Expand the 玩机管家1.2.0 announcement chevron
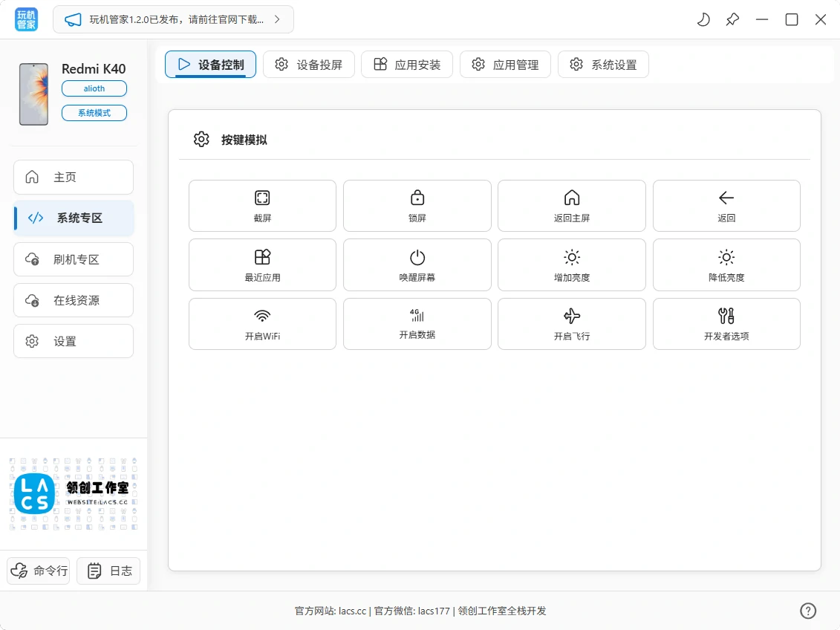 point(277,20)
